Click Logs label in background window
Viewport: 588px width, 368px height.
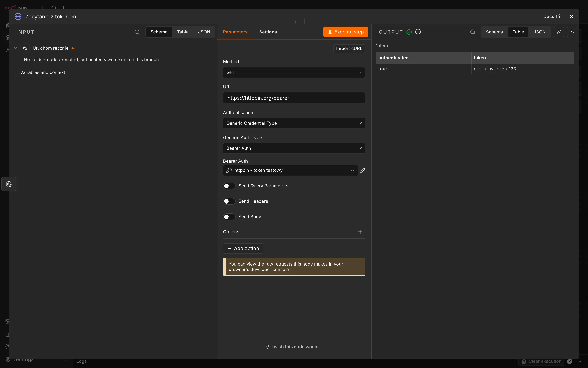pos(81,361)
